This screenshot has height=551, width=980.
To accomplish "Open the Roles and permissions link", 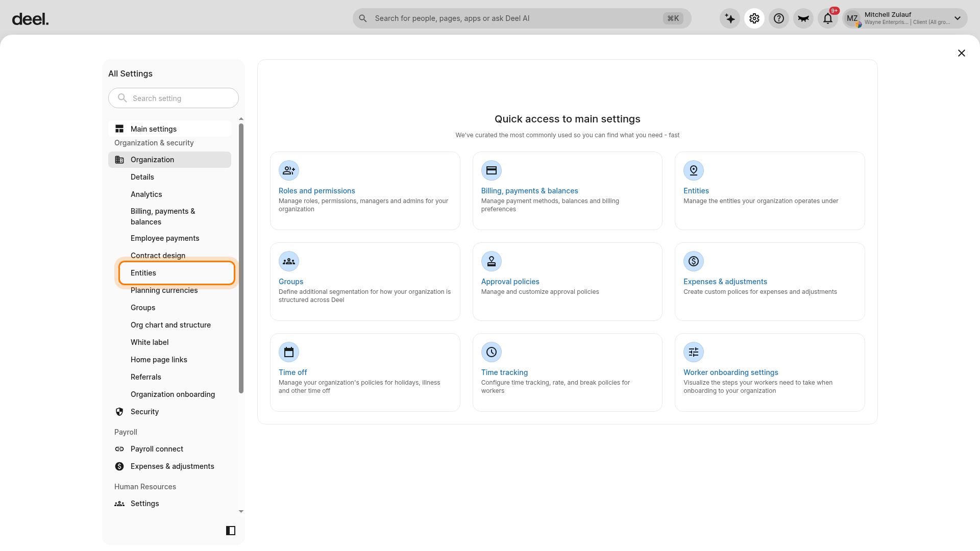I will click(317, 191).
